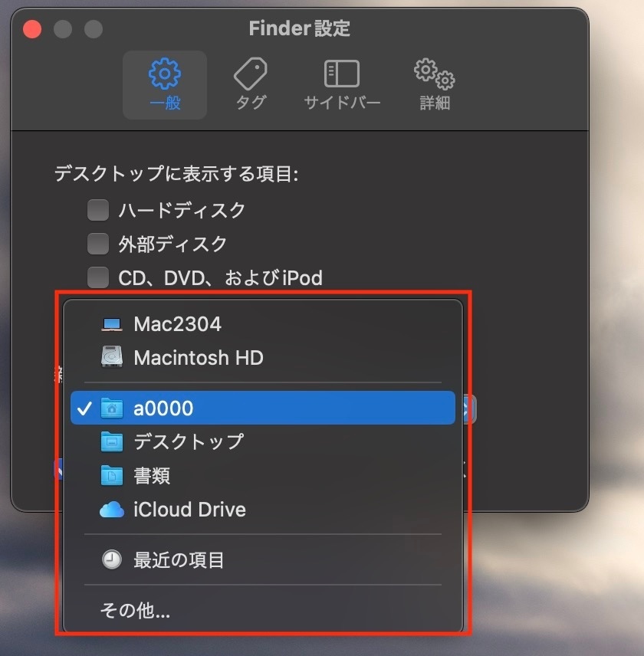Screen dimensions: 644x656
Task: Click the デスクトップ folder icon
Action: click(112, 441)
